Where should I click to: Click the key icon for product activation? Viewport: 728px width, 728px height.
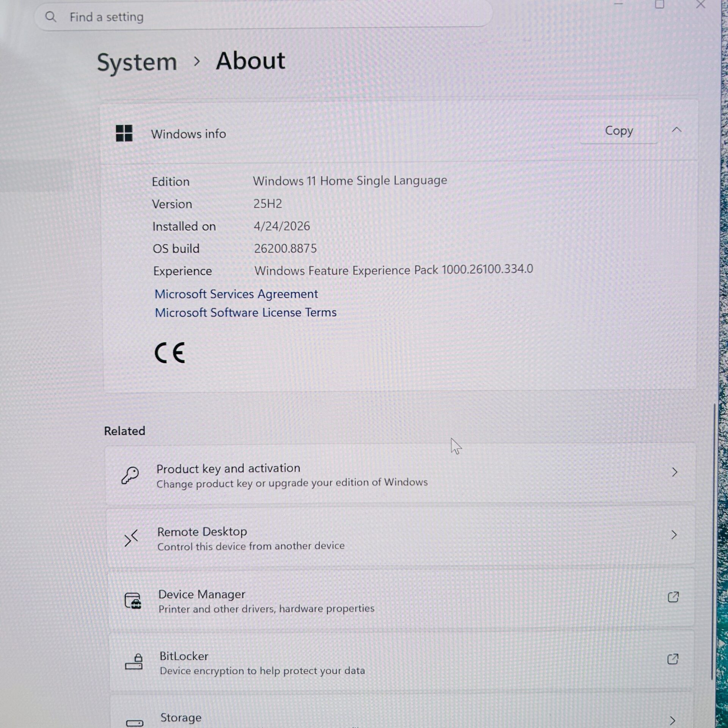click(x=130, y=475)
